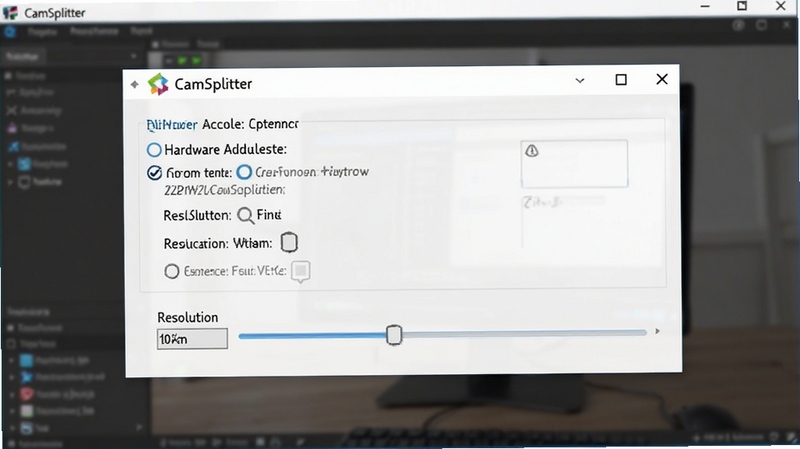This screenshot has width=800, height=449.
Task: Click the blue home icon in the main window menu bar
Action: click(10, 32)
